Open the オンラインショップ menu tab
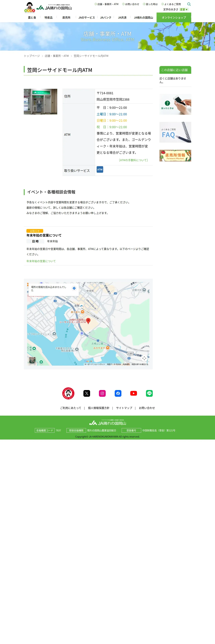The width and height of the screenshot is (215, 644). tap(174, 18)
